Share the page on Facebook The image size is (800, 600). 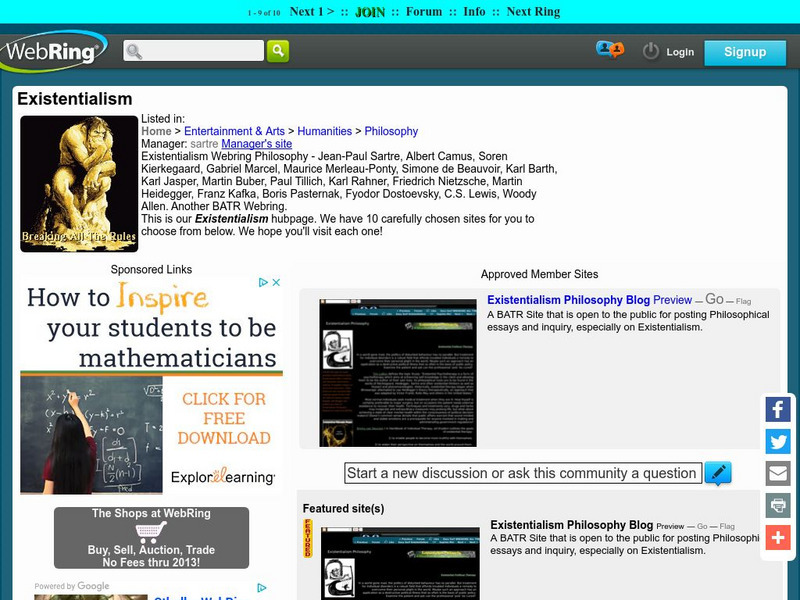[778, 408]
